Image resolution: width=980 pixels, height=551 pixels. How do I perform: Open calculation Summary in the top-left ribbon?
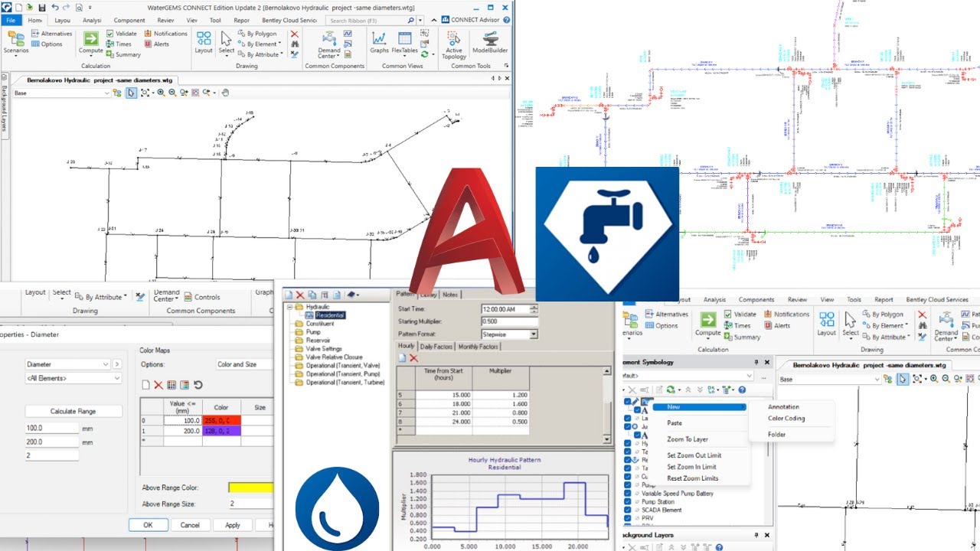[123, 54]
